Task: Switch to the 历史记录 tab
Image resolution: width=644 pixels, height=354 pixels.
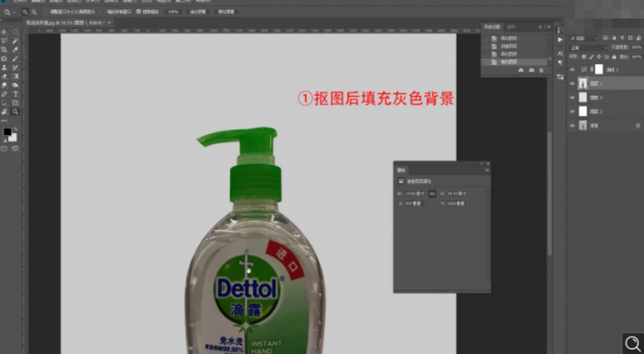Action: (x=492, y=27)
